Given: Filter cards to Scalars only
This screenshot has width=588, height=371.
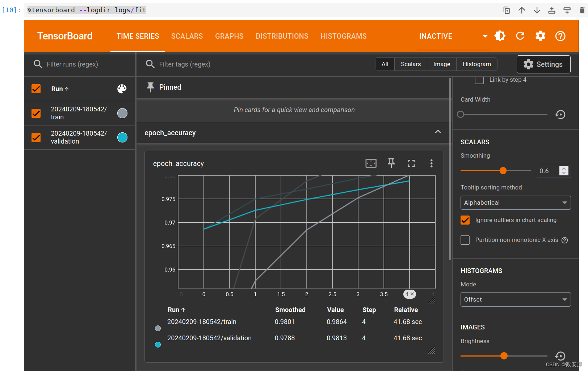Looking at the screenshot, I should pos(411,64).
